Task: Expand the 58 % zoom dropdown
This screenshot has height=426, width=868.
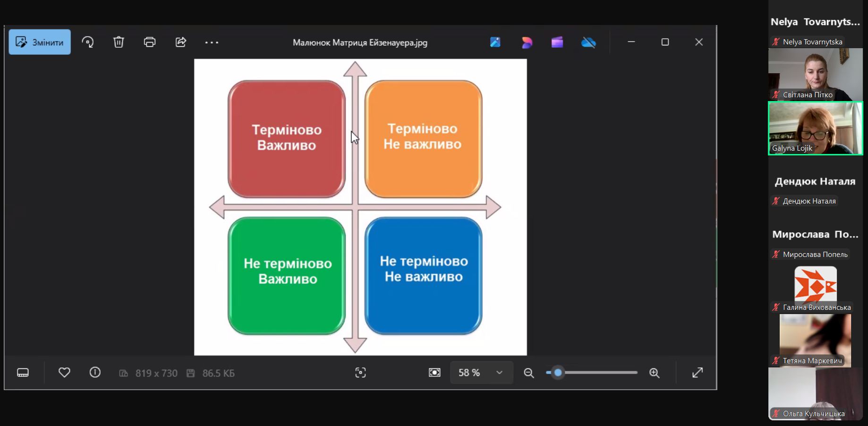Action: [499, 373]
